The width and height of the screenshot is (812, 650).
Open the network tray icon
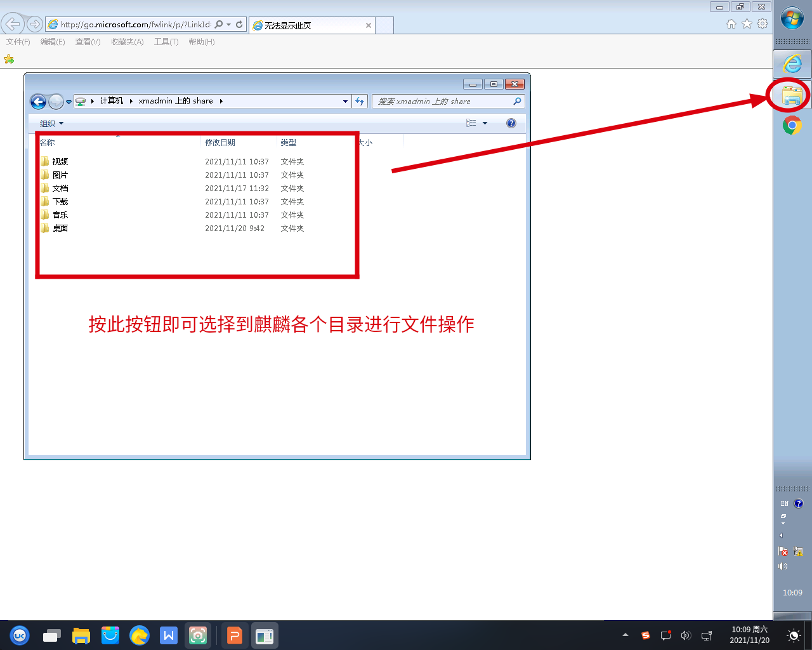click(706, 635)
